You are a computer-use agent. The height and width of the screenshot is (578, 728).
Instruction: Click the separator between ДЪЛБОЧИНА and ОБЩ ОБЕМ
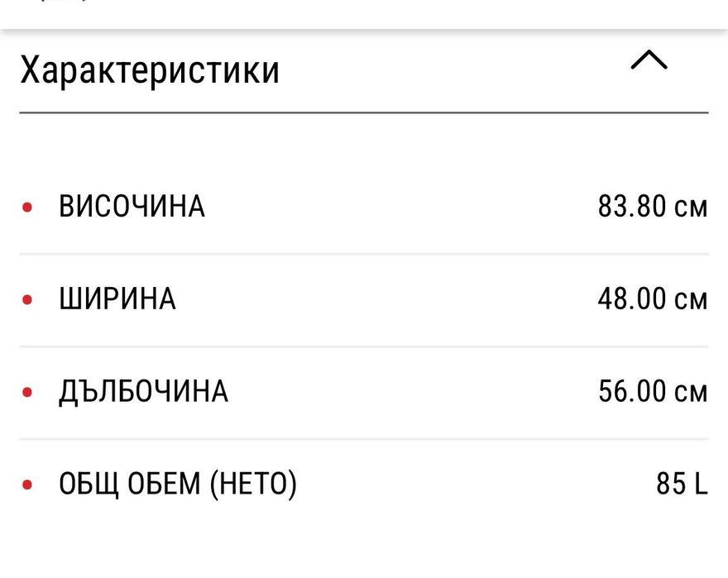(364, 439)
